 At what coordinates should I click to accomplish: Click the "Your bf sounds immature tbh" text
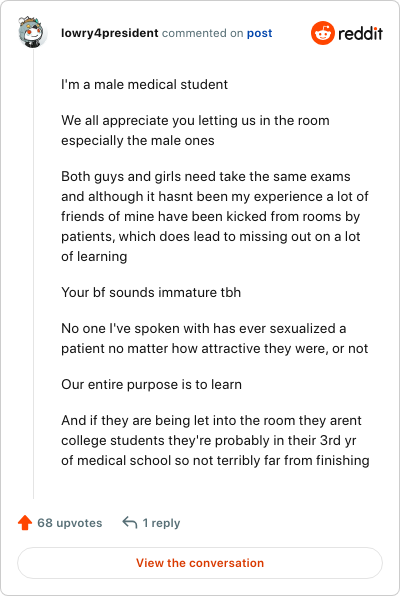click(x=151, y=292)
